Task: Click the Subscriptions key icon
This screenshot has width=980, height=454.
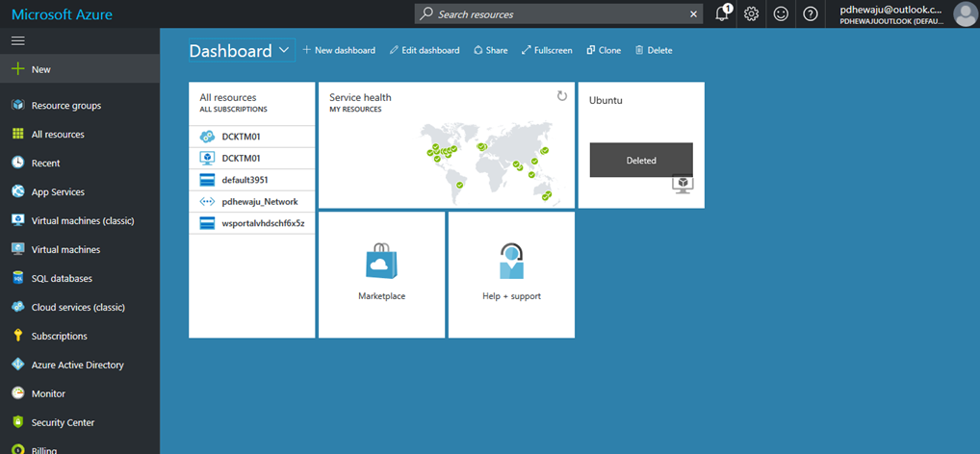Action: (x=18, y=336)
